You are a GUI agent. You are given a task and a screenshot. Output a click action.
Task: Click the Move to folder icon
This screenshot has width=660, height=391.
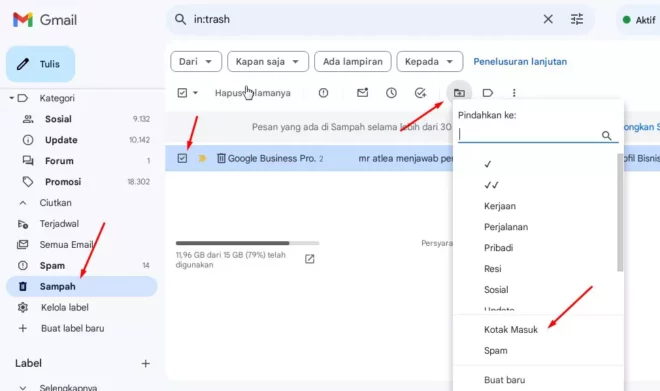point(459,93)
